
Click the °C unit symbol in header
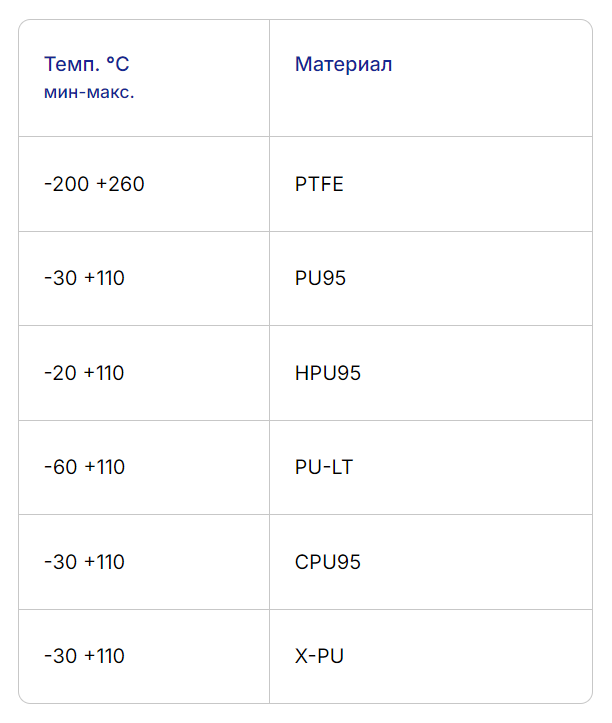(117, 65)
